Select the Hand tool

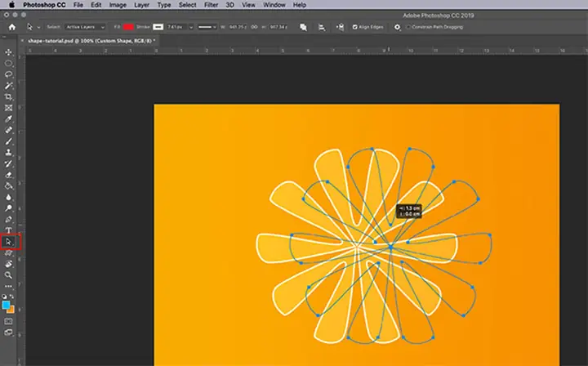click(x=8, y=264)
